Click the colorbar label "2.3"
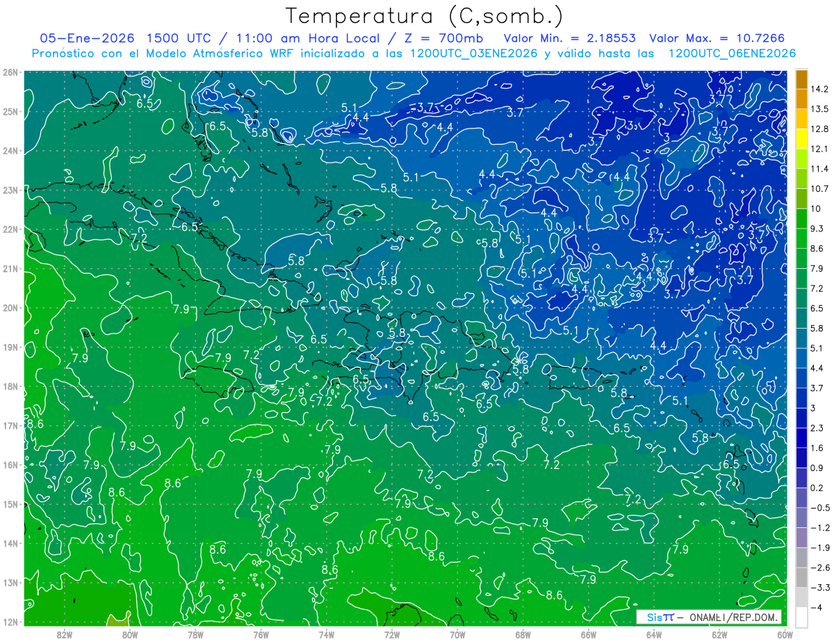The height and width of the screenshot is (644, 834). point(817,428)
